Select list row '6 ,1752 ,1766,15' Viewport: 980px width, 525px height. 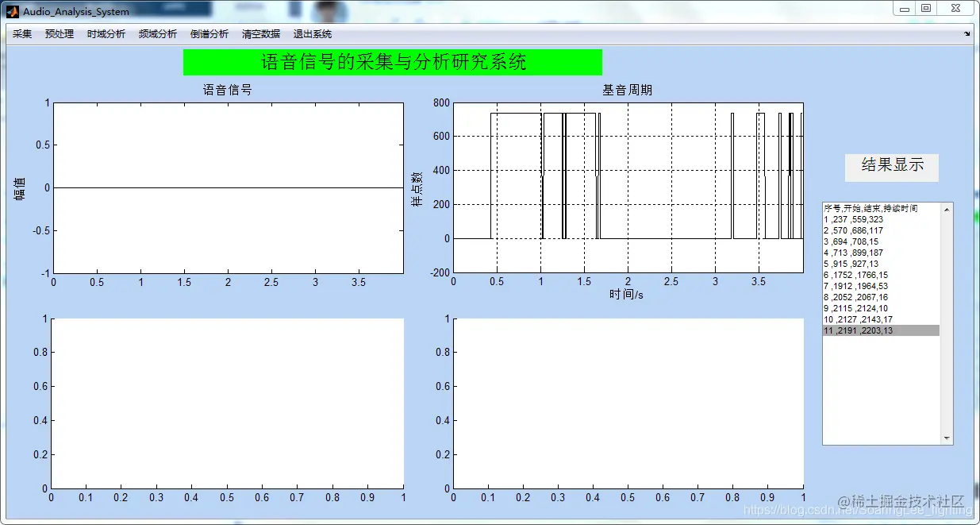pos(881,275)
